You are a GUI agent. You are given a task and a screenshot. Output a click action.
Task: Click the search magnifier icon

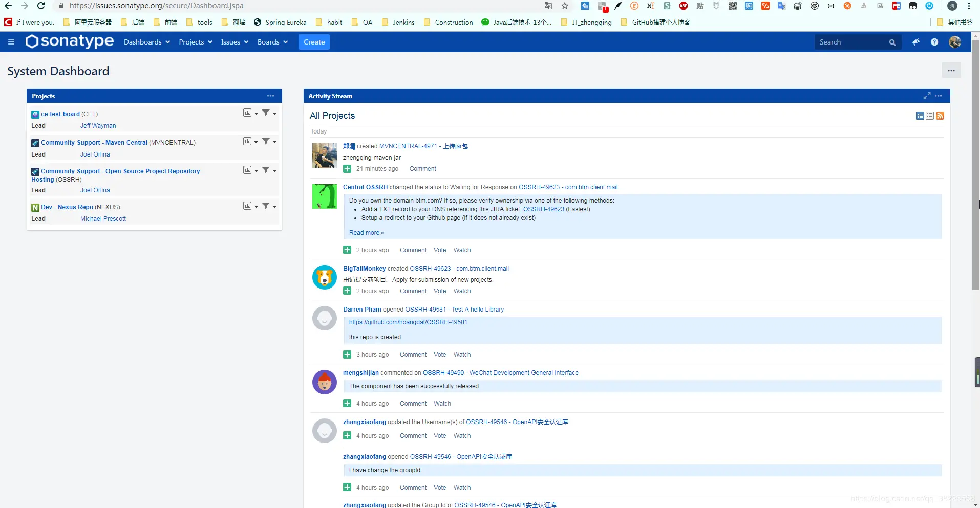coord(892,42)
